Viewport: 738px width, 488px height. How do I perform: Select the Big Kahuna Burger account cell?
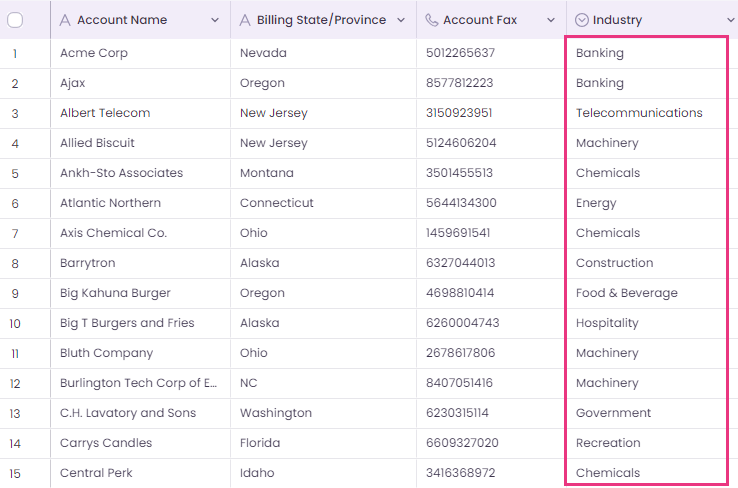coord(140,293)
